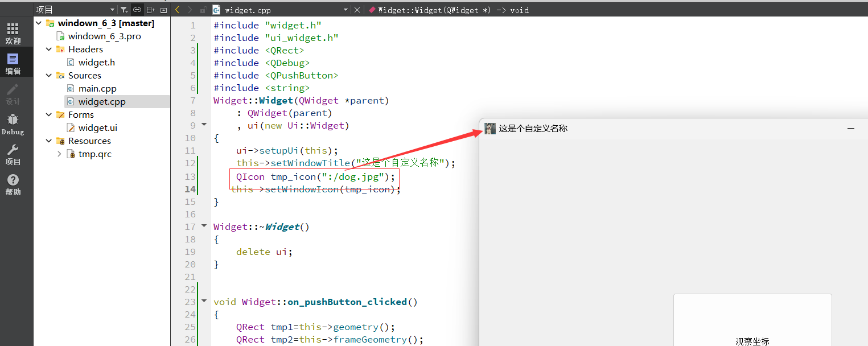This screenshot has height=346, width=868.
Task: Switch to the 欢迎 (Welcome) mode
Action: click(13, 32)
